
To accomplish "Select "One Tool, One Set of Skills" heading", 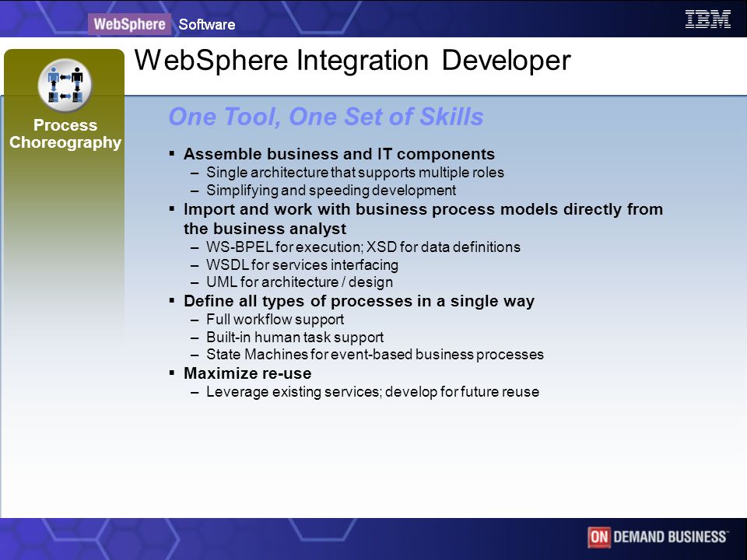I will tap(326, 117).
